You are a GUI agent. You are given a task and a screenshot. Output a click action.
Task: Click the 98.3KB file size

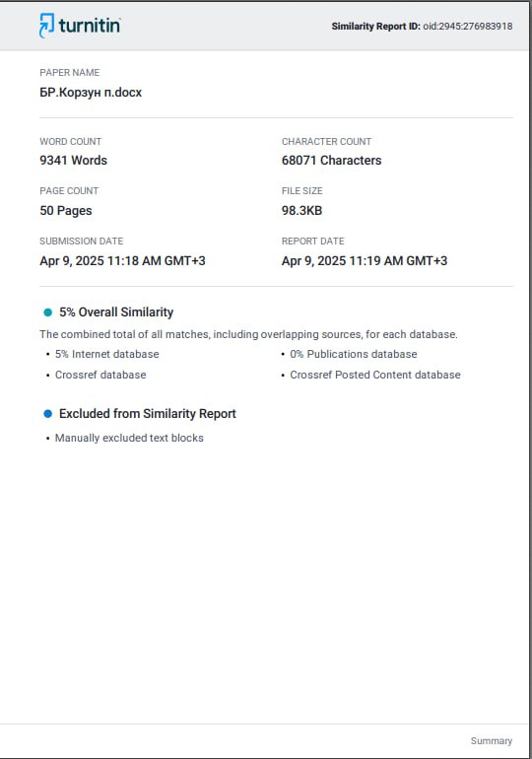point(301,211)
